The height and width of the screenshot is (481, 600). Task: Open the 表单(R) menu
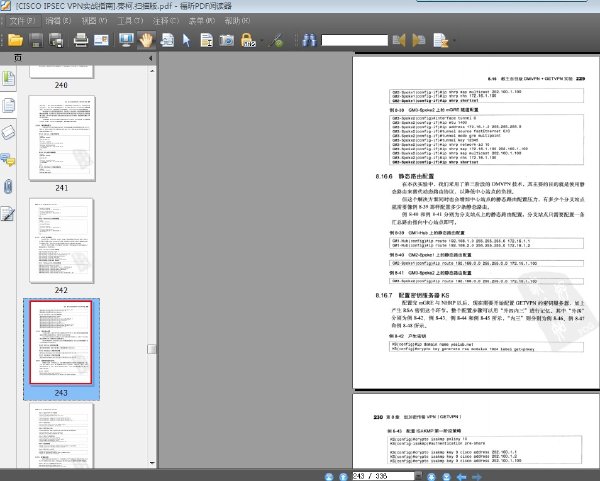(202, 21)
